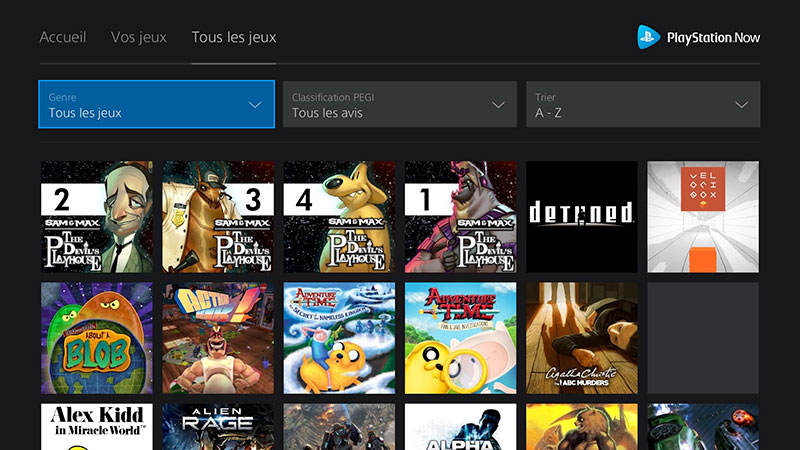Click the PlayStation Now logo
800x450 pixels.
pyautogui.click(x=699, y=37)
